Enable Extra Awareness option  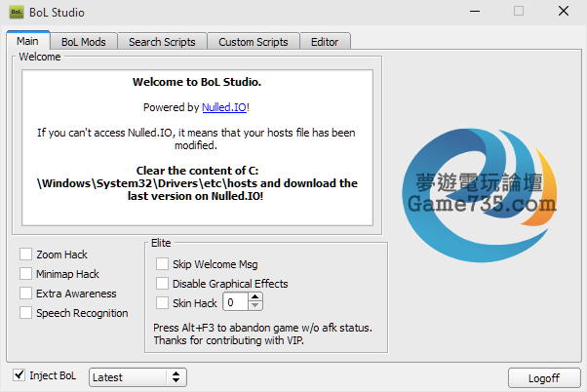[x=25, y=294]
